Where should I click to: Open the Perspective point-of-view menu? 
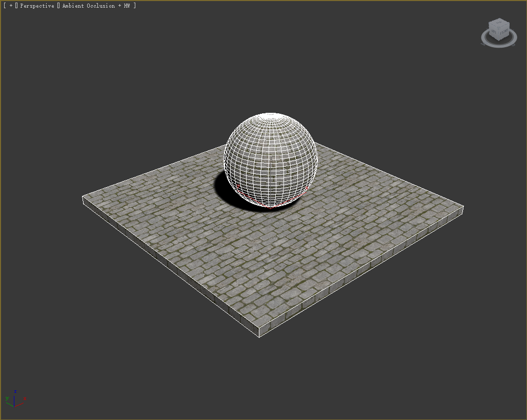coord(37,6)
